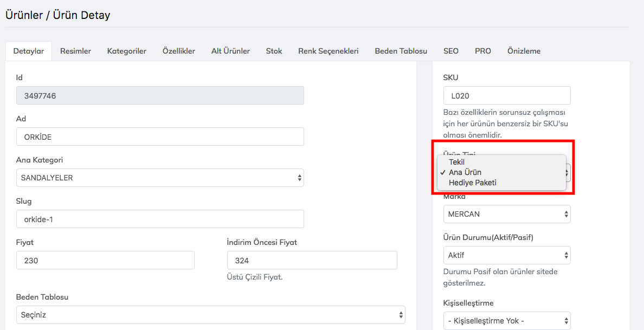Switch to the Stok tab
The width and height of the screenshot is (644, 330).
pyautogui.click(x=274, y=51)
